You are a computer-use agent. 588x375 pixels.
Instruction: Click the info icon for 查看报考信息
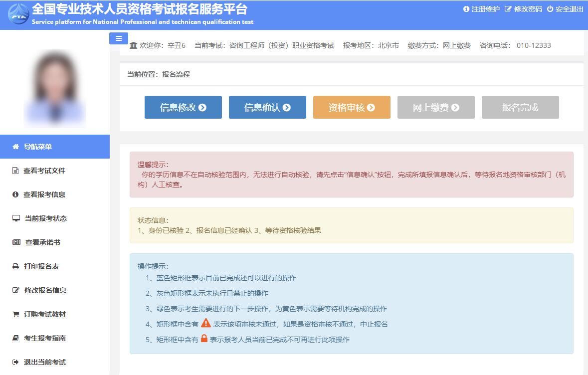(15, 194)
